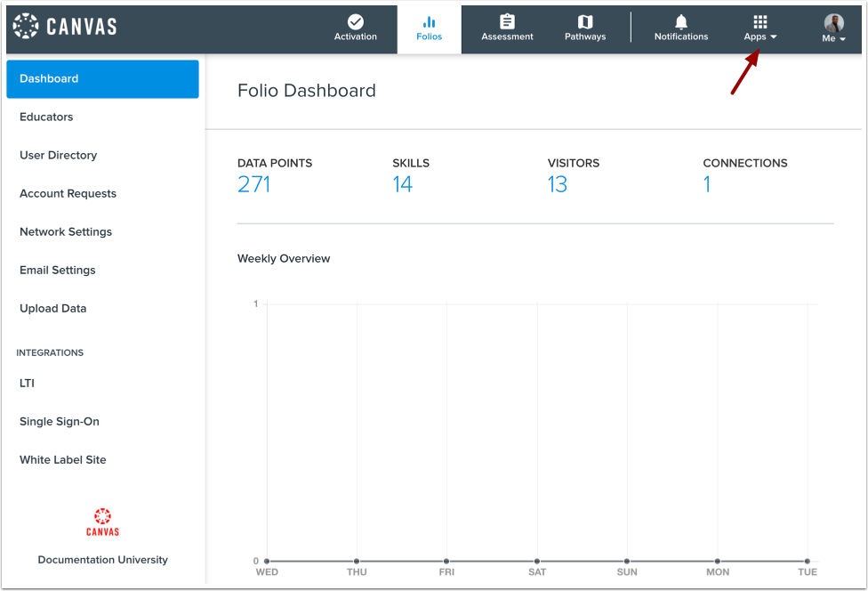Open Assessment via its clipboard icon
Viewport: 868px width, 591px height.
click(507, 22)
